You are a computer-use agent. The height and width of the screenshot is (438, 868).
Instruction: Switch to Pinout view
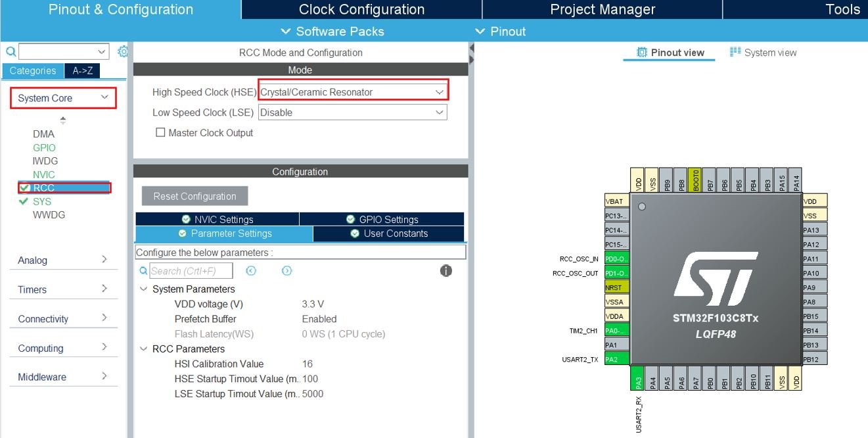click(670, 53)
